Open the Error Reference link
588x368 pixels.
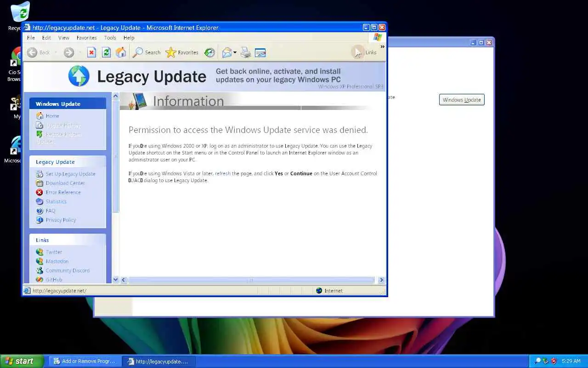(63, 192)
